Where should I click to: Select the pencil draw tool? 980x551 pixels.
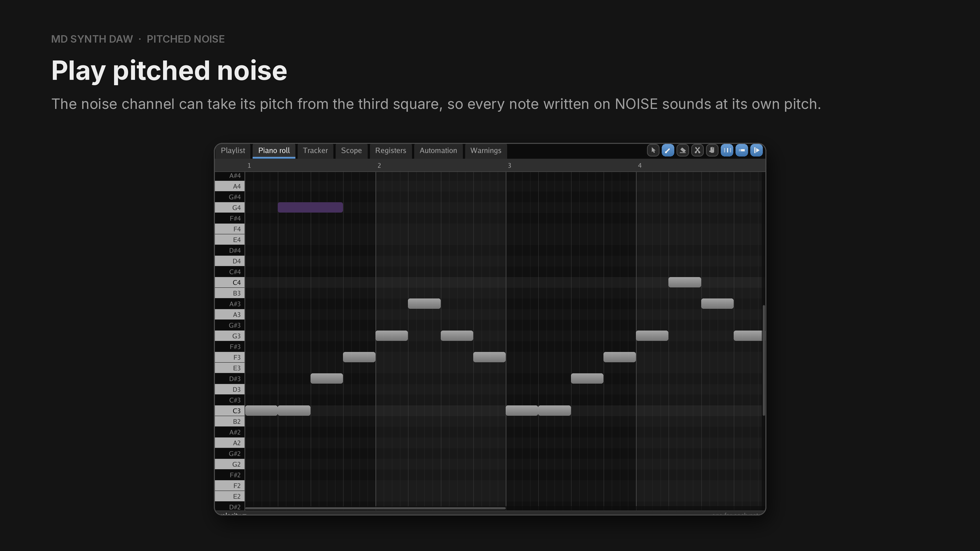point(668,151)
